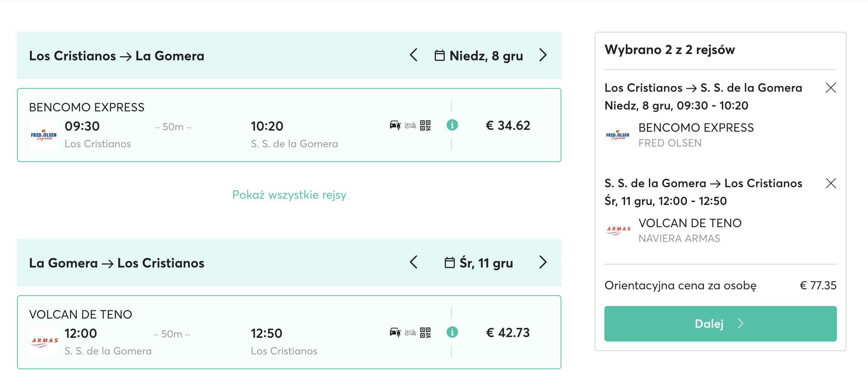Click vehicle icon on Volcan de Teno row
The width and height of the screenshot is (868, 387).
coord(395,333)
